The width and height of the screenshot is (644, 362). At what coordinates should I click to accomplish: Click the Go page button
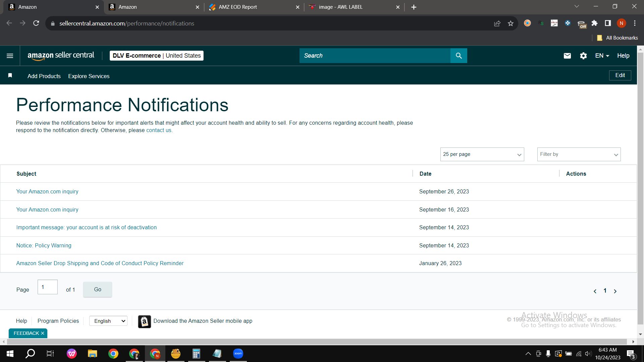coord(98,289)
